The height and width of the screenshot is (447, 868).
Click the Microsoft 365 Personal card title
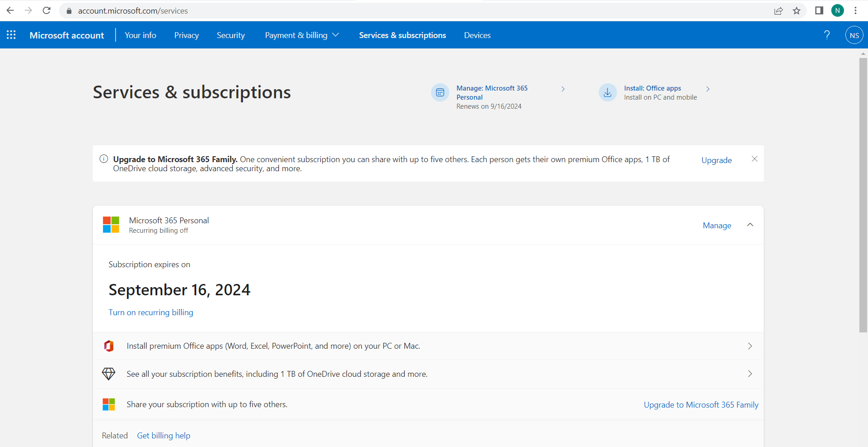[169, 221]
